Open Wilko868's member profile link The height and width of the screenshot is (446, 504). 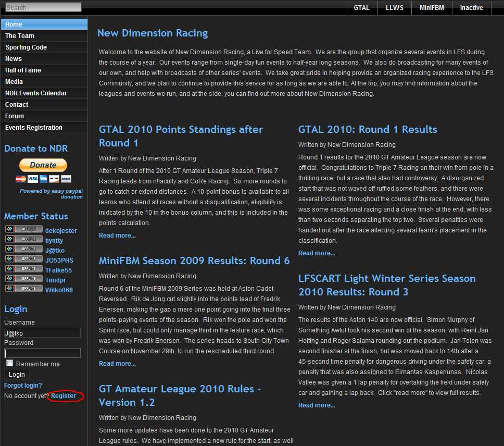pos(59,290)
